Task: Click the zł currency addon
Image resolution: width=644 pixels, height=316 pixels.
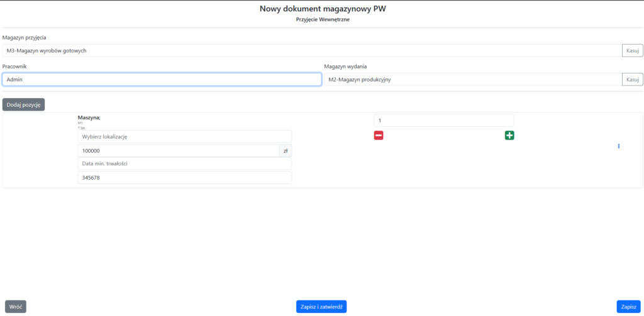Action: 286,151
